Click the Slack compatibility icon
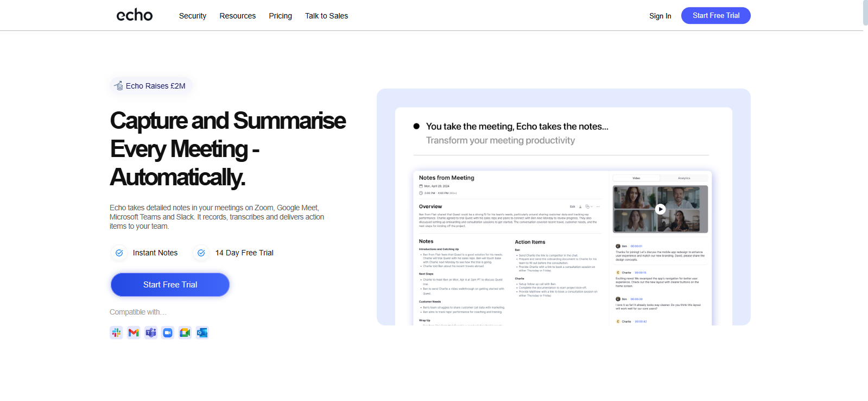Viewport: 868px width, 401px height. point(116,333)
